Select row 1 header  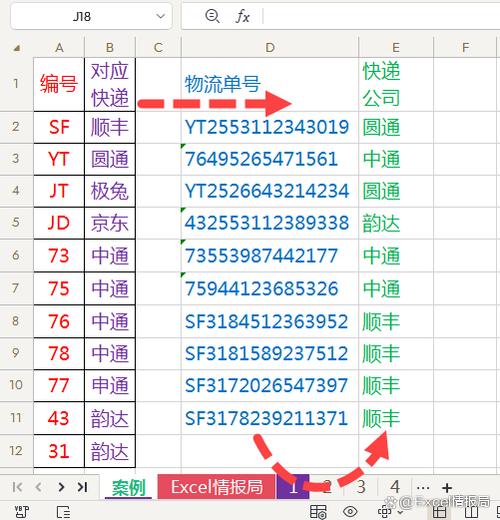[16, 84]
